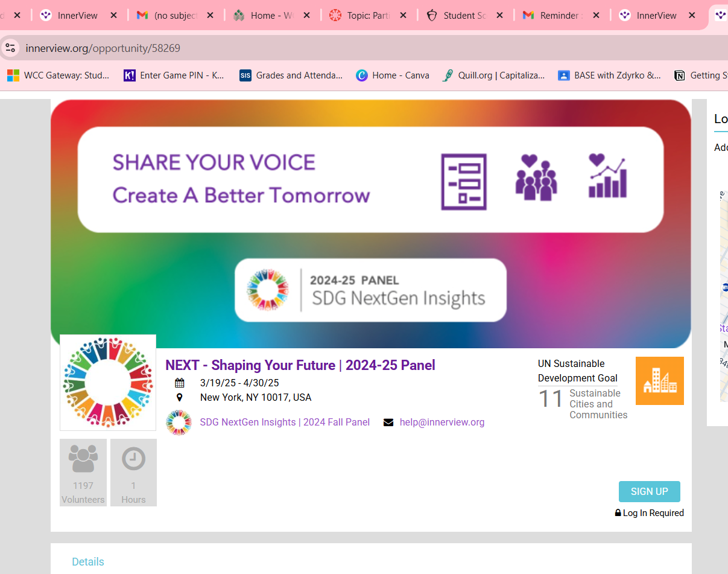Viewport: 728px width, 574px height.
Task: Click the 1197 Volunteers people icon
Action: pos(83,459)
